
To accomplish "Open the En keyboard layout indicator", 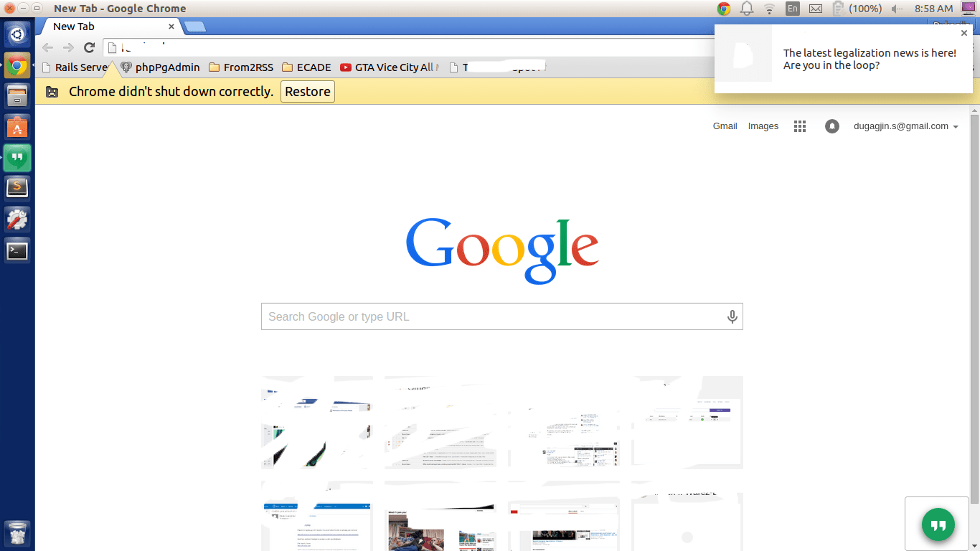I will 792,9.
